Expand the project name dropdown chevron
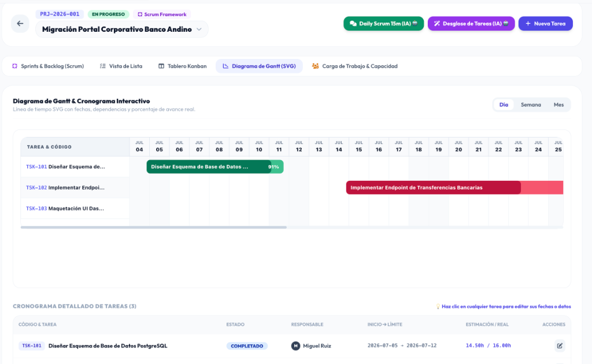The height and width of the screenshot is (364, 592). pos(199,29)
